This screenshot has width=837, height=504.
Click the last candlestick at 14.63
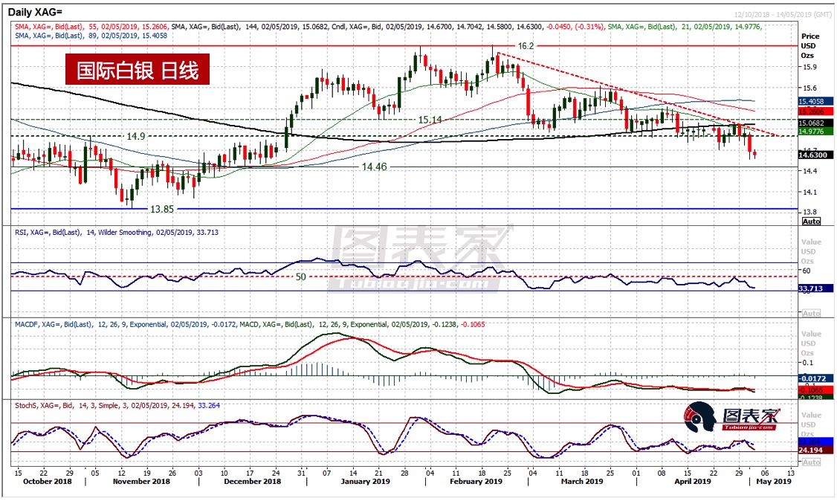coord(755,154)
